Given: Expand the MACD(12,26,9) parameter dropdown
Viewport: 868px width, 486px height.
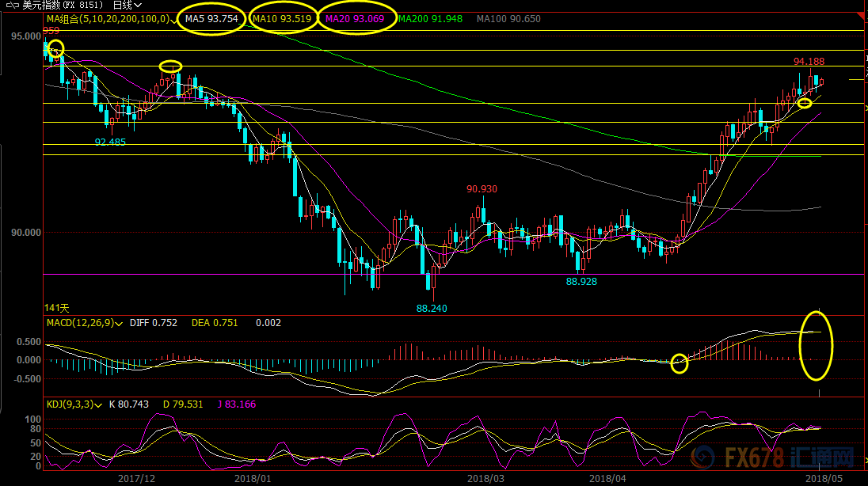Looking at the screenshot, I should click(119, 323).
